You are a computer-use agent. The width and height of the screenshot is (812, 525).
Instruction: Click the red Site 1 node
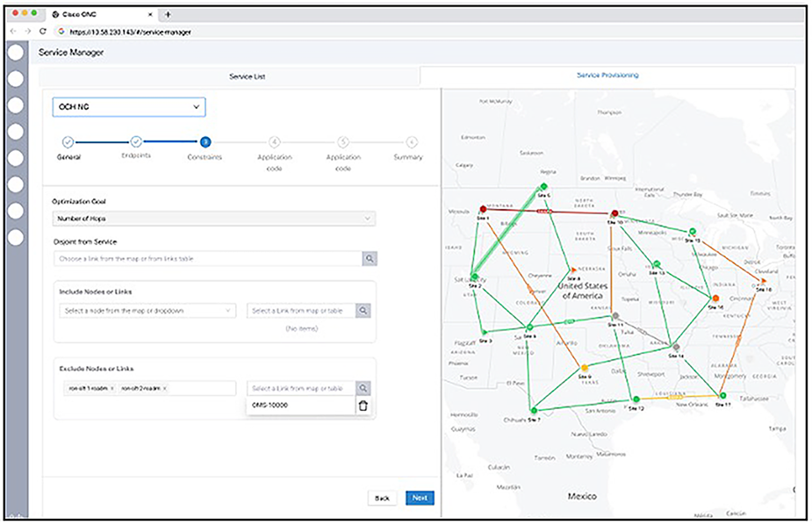[x=483, y=209]
